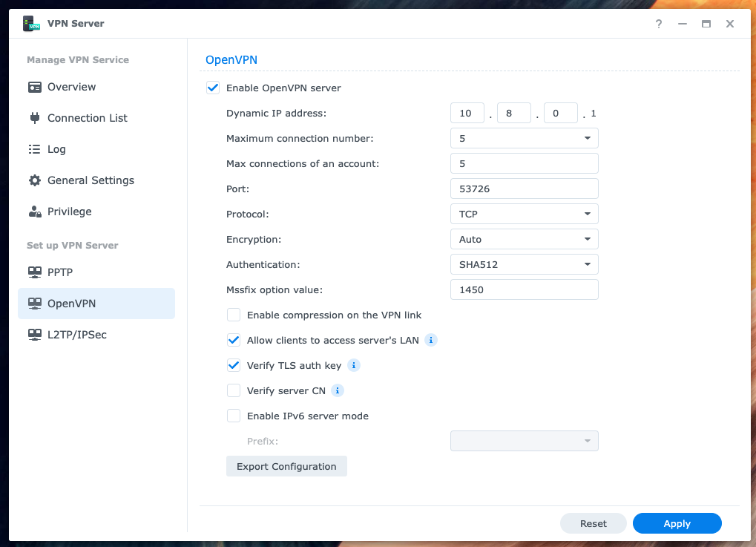Open the Privilege sidebar icon
Image resolution: width=756 pixels, height=547 pixels.
pyautogui.click(x=34, y=212)
